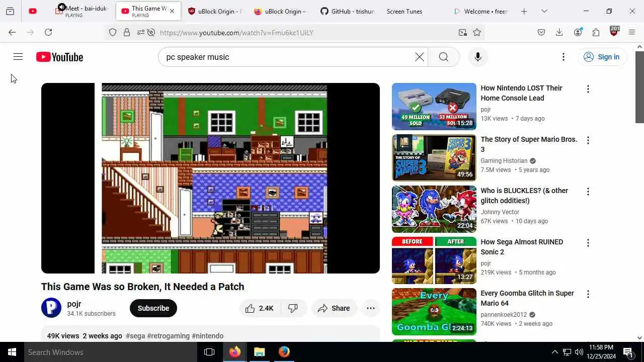644x362 pixels.
Task: Share this video
Action: tap(334, 308)
